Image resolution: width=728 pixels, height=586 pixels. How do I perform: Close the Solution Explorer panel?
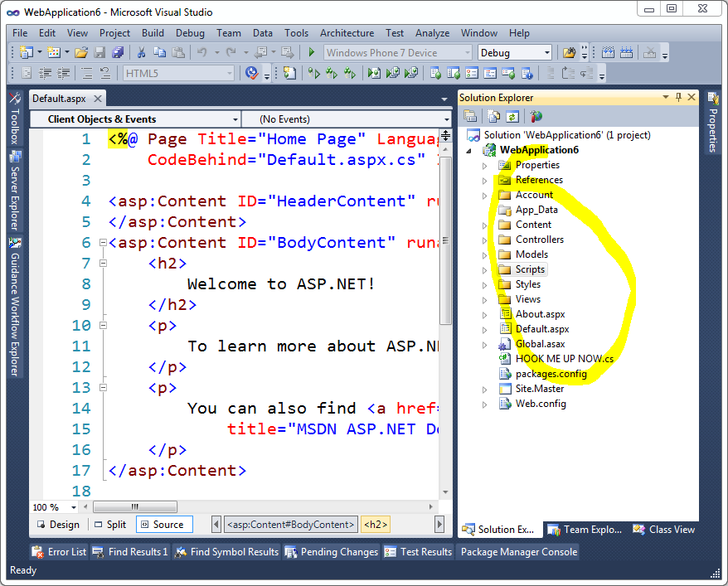click(x=692, y=97)
